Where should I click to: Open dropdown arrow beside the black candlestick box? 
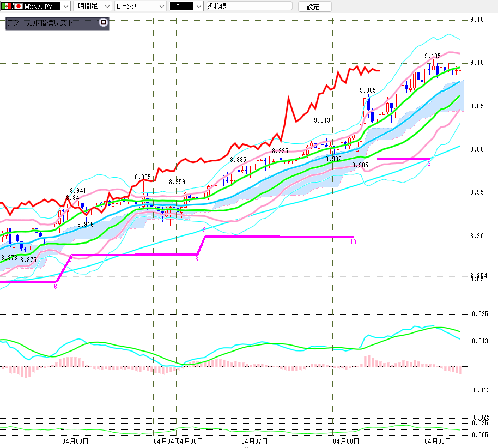point(198,7)
